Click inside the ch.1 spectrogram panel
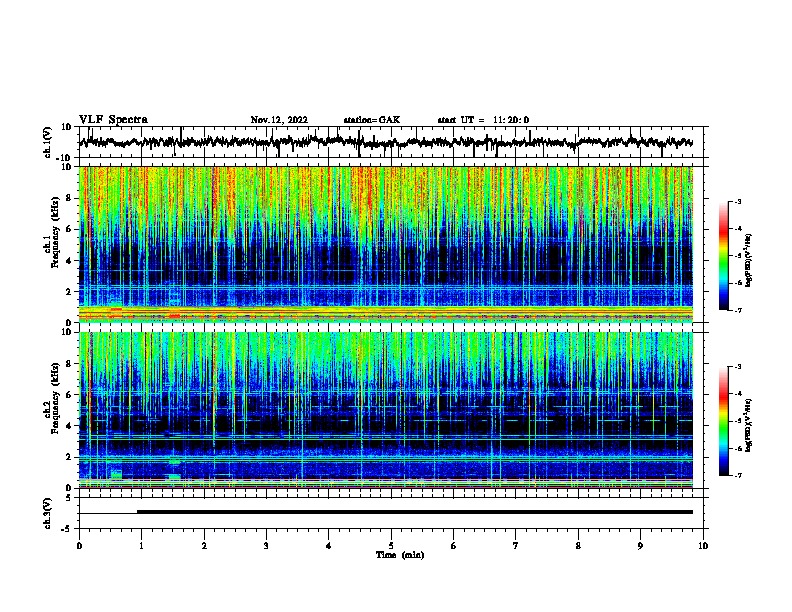792x612 pixels. [386, 244]
